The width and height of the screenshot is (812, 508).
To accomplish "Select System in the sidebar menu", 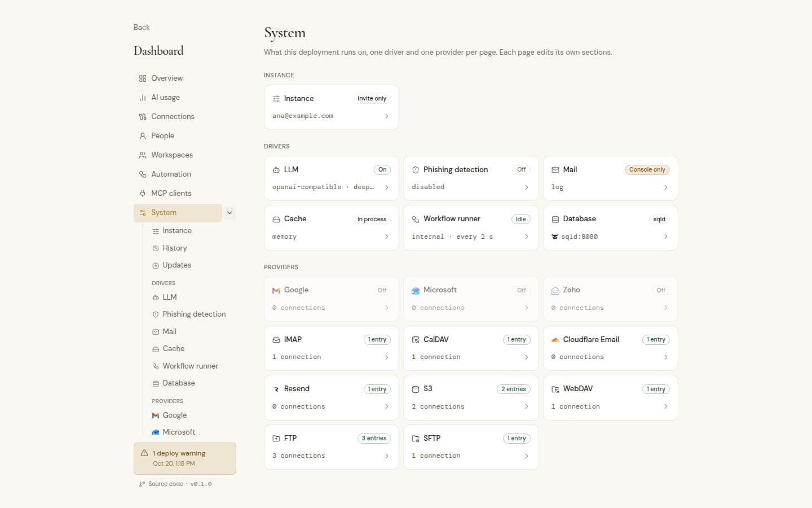I will 178,213.
